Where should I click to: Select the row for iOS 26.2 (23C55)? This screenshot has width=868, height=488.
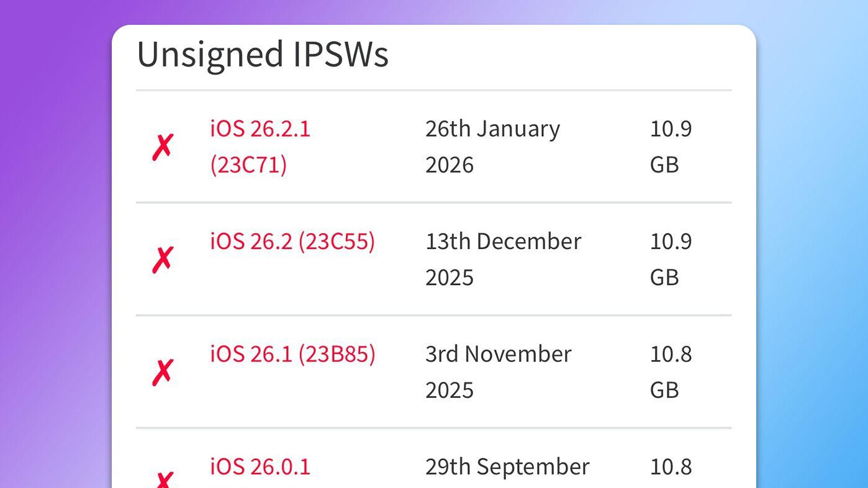coord(435,258)
